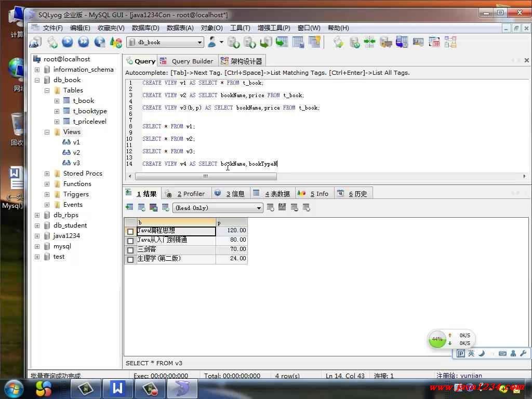
Task: Click the Windows Start button
Action: [13, 388]
